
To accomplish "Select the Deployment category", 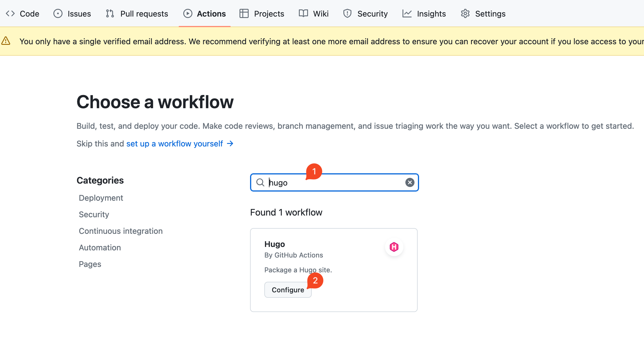I will click(101, 198).
